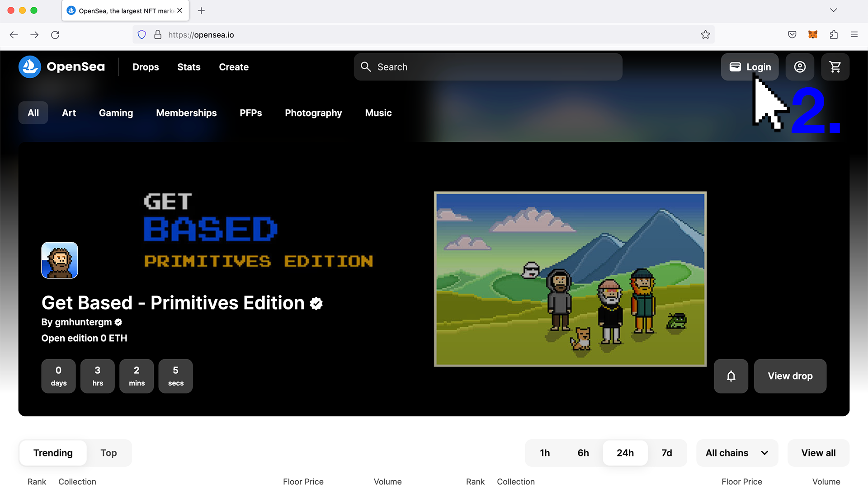Click the opensea.io address bar
868x488 pixels.
424,35
